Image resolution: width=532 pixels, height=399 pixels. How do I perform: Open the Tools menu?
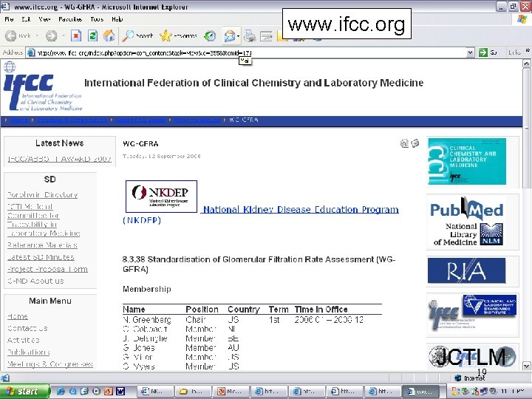(x=97, y=19)
